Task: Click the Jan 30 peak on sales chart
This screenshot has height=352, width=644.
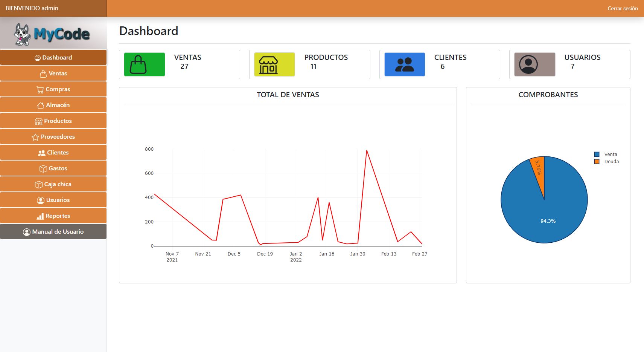Action: coord(367,151)
